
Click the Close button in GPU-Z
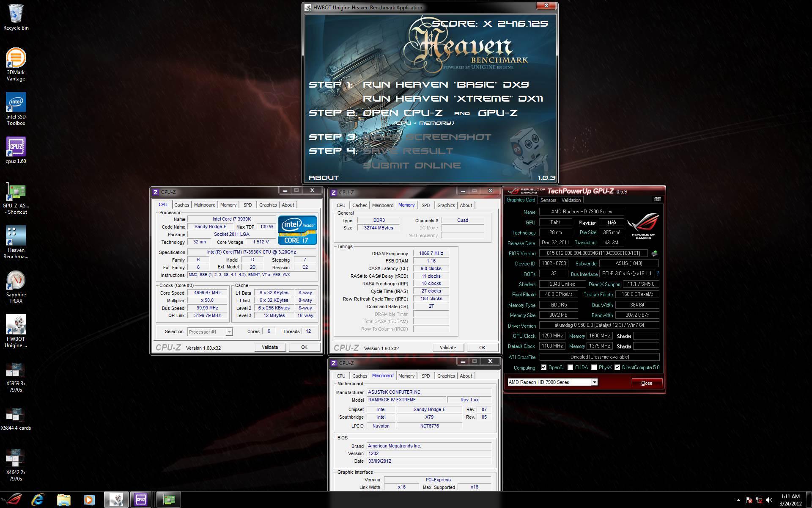click(647, 383)
